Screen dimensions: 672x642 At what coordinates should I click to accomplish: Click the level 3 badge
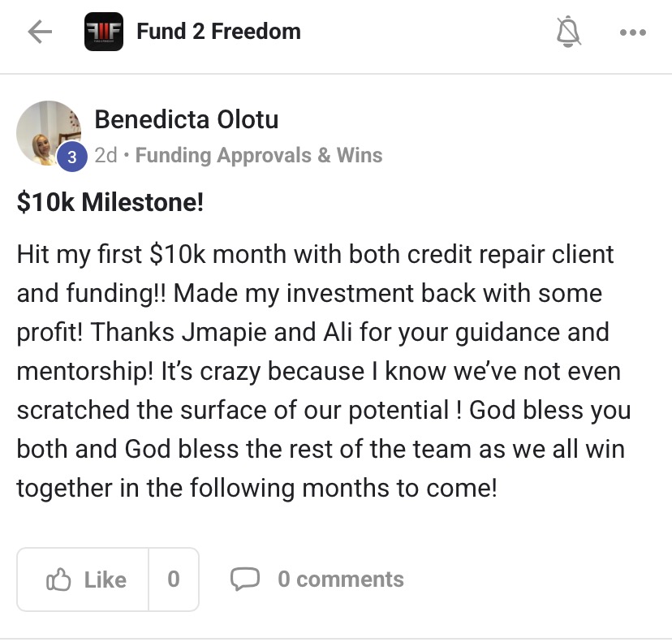pyautogui.click(x=71, y=157)
